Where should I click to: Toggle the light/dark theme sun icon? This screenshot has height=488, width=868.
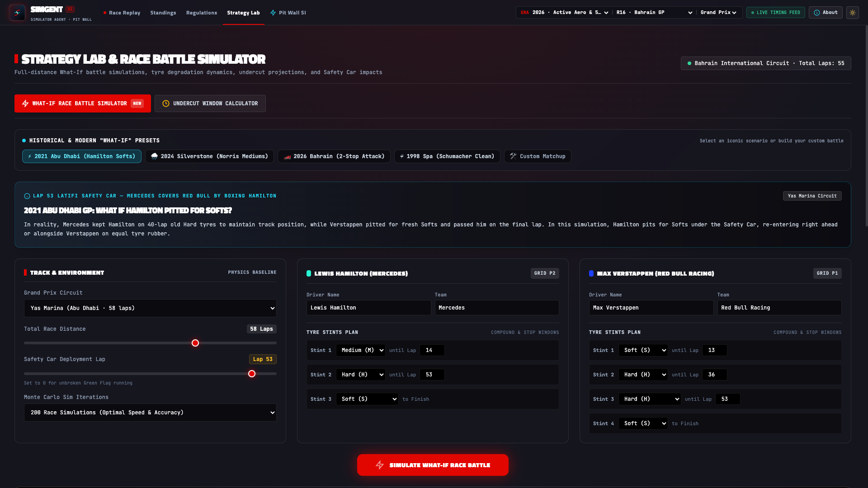coord(853,13)
